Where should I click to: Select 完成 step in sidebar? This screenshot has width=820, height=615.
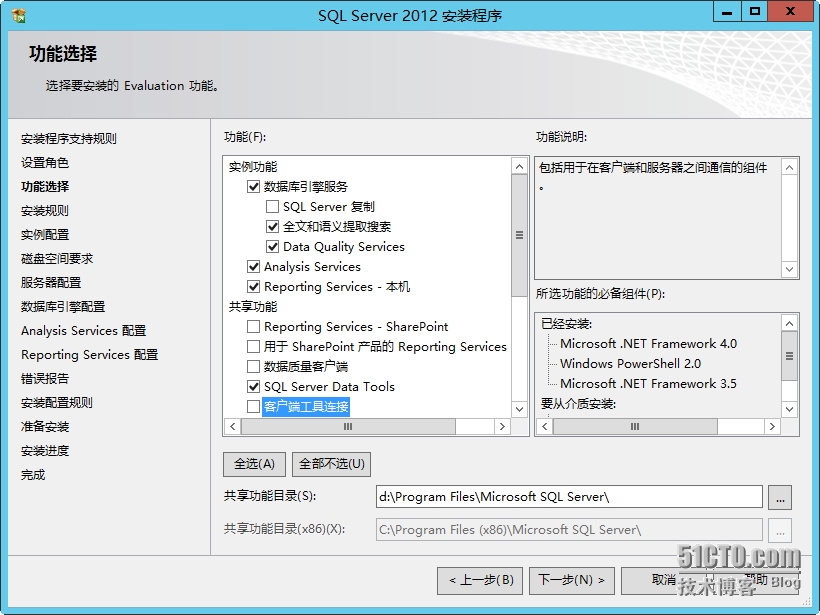point(33,475)
